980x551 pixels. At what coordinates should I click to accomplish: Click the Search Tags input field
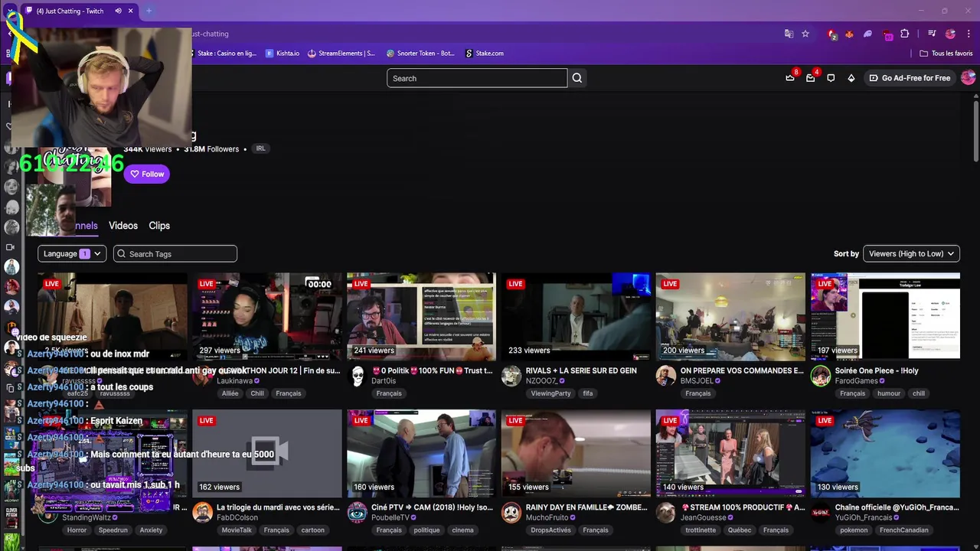[175, 254]
